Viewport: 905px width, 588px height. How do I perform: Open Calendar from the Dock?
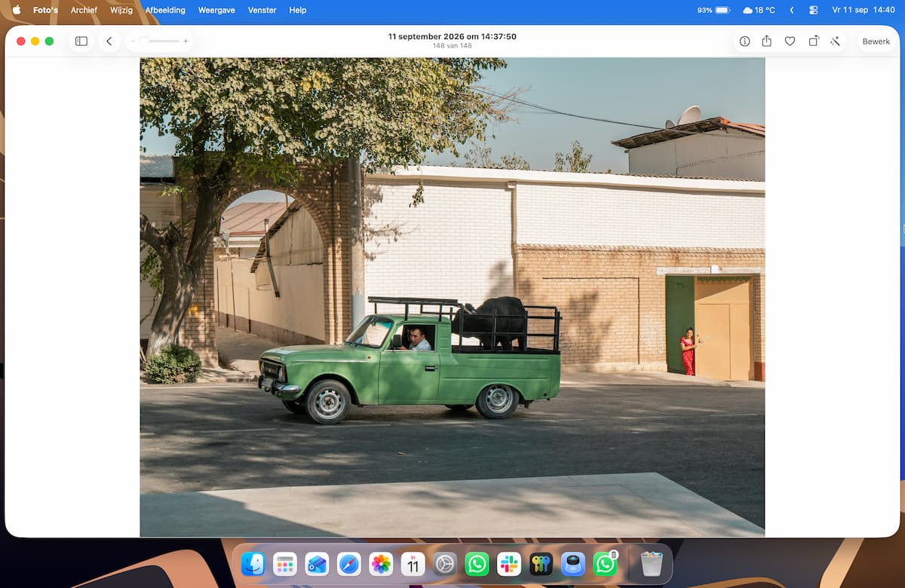pyautogui.click(x=413, y=564)
